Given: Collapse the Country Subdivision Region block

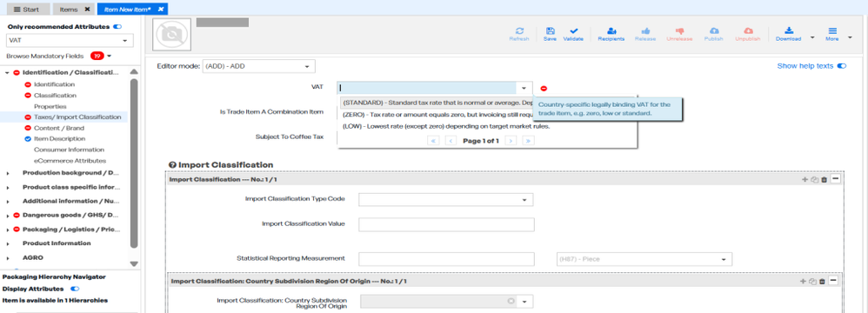Looking at the screenshot, I should 834,280.
